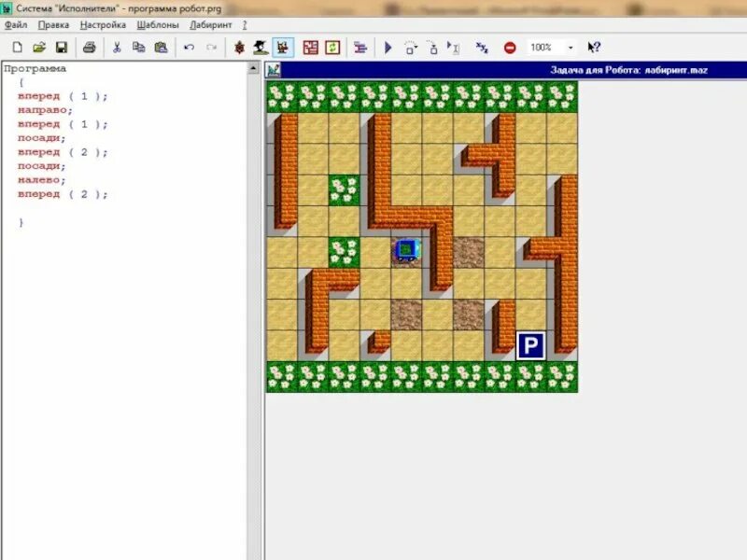Image resolution: width=747 pixels, height=560 pixels.
Task: Open the Шаблоны menu
Action: point(158,25)
